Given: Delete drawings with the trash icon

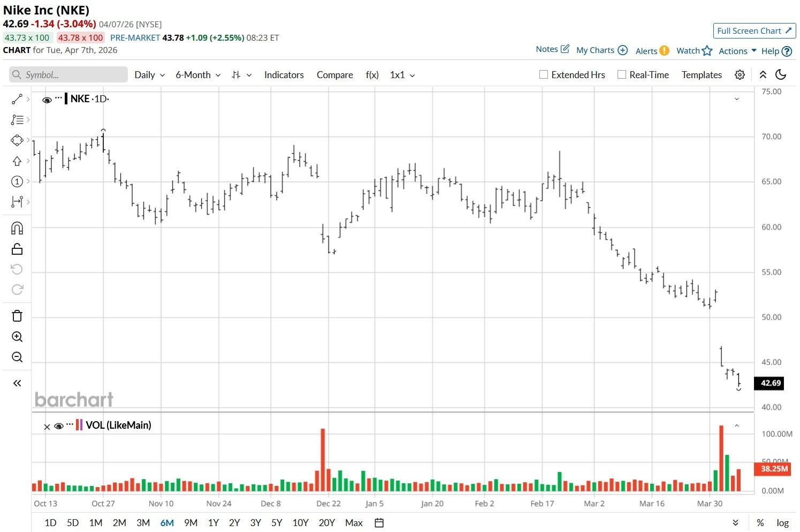Looking at the screenshot, I should 17,316.
